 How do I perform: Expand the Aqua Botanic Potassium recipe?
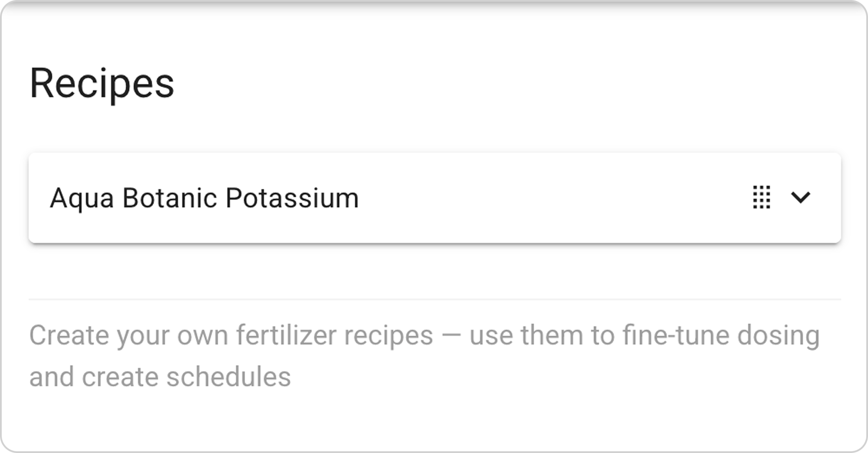[x=800, y=197]
